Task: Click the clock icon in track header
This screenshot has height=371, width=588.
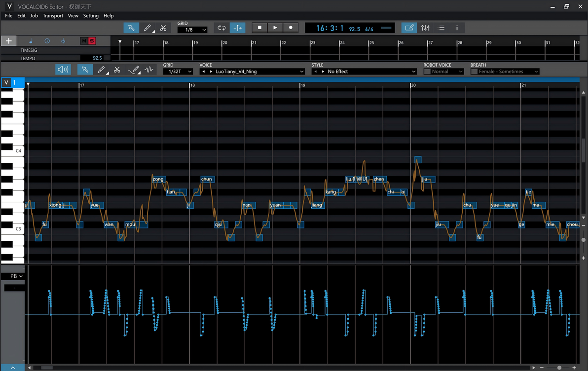Action: pyautogui.click(x=47, y=41)
